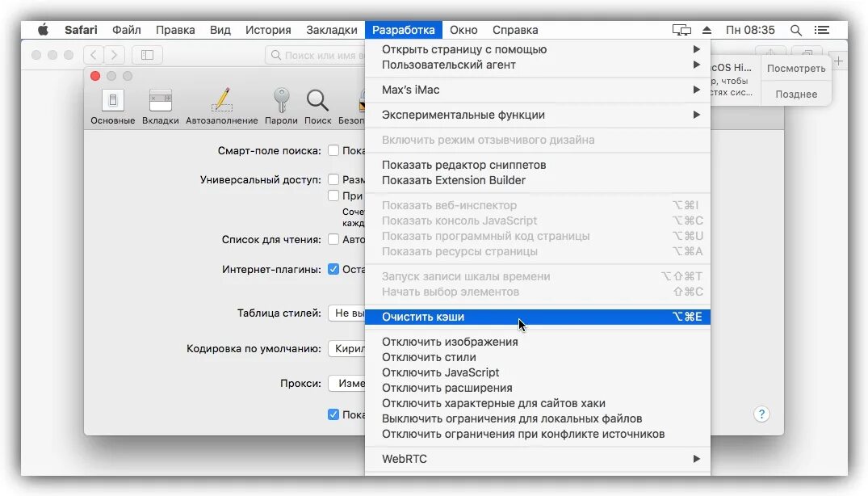Image resolution: width=868 pixels, height=496 pixels.
Task: Open Пароли preferences pane
Action: 281,107
